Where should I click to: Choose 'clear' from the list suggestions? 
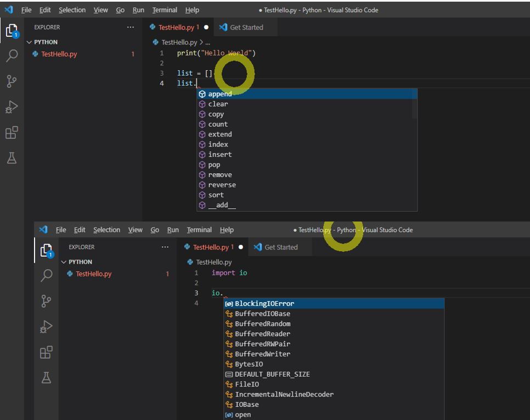tap(307, 104)
